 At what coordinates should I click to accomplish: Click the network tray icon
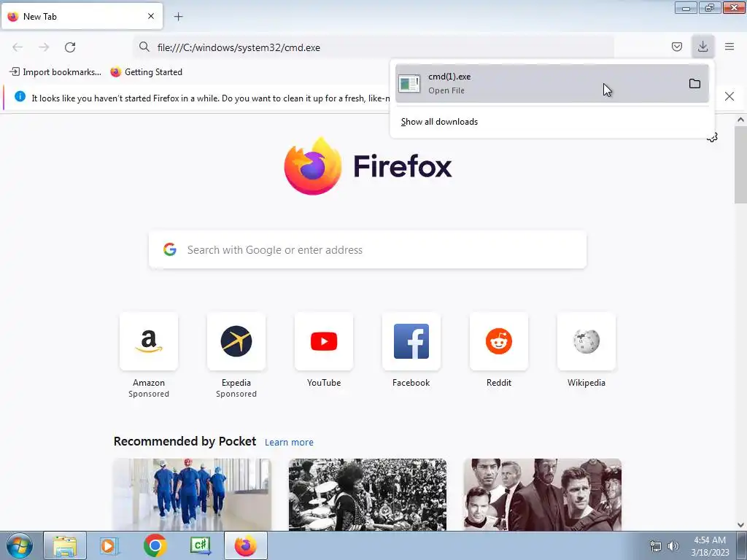656,546
